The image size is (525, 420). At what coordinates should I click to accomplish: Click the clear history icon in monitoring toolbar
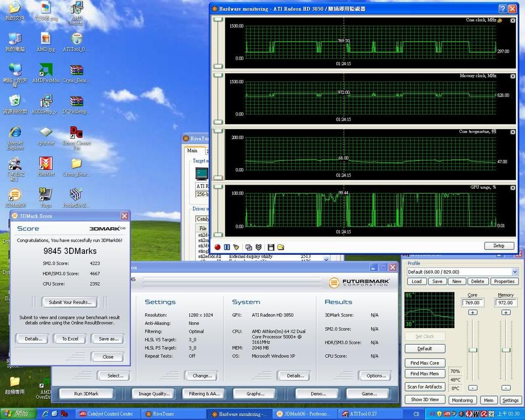[x=236, y=247]
